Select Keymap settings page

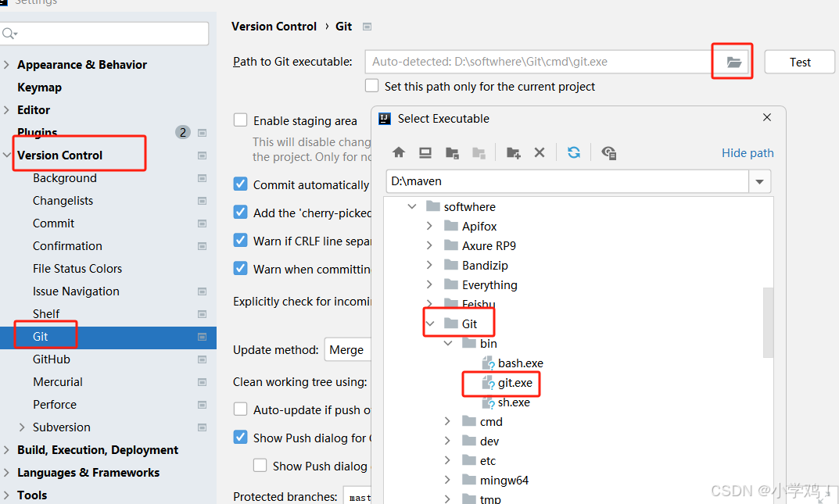click(x=39, y=87)
